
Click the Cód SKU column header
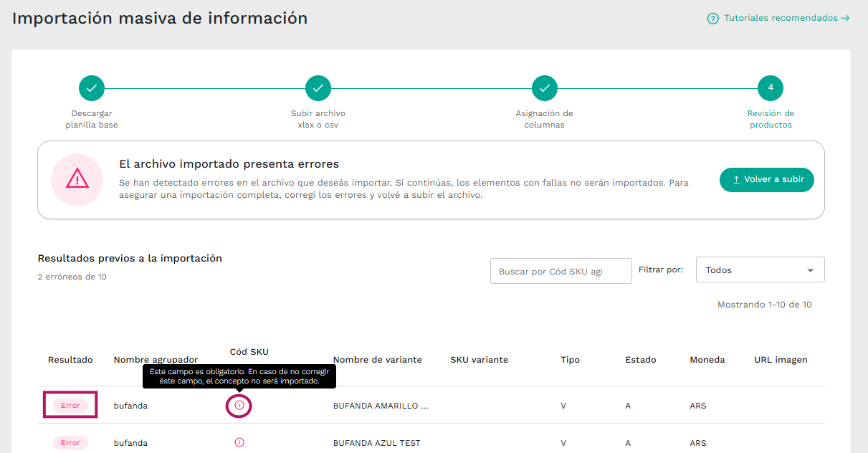point(249,352)
